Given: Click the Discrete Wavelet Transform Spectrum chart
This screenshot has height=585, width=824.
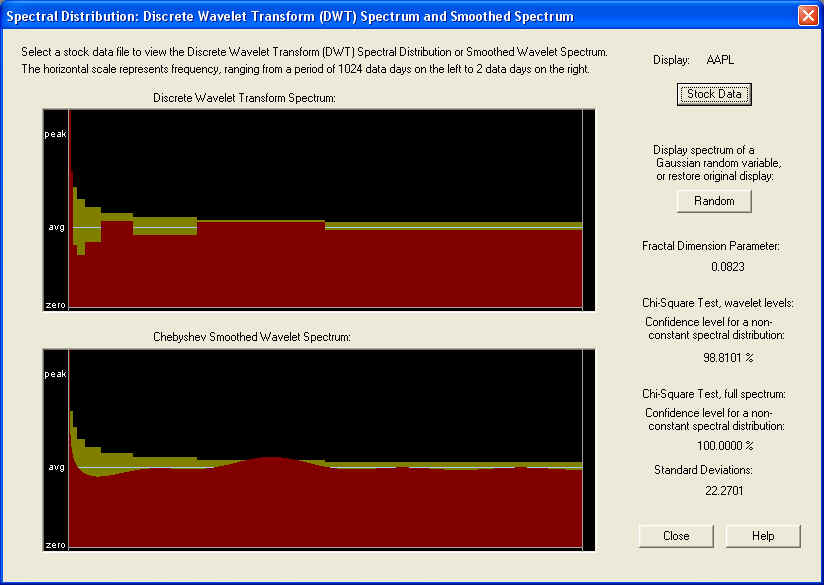Looking at the screenshot, I should coord(319,210).
